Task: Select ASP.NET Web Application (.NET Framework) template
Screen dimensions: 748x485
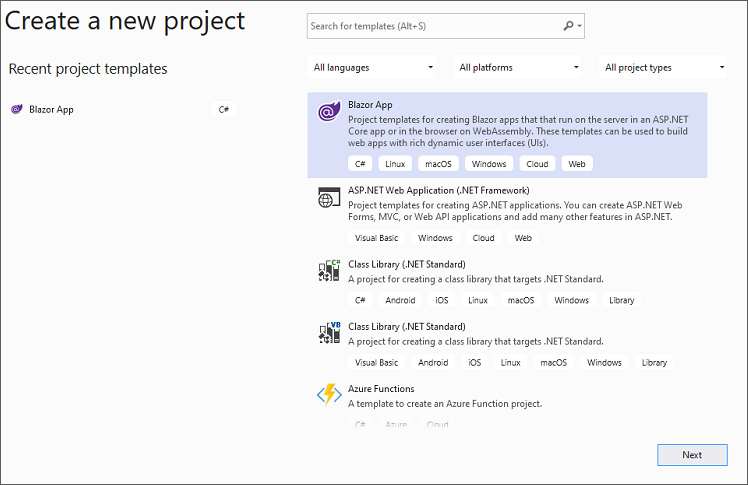Action: coord(438,190)
